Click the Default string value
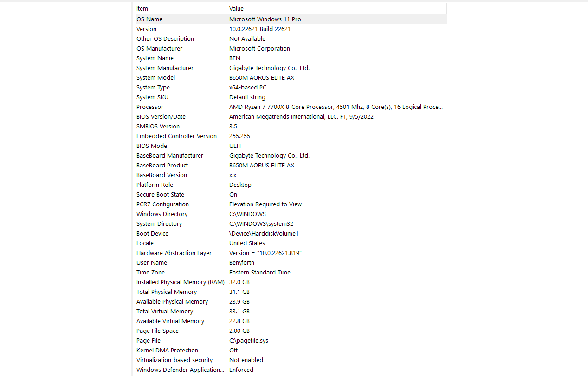The image size is (588, 376). coord(247,97)
